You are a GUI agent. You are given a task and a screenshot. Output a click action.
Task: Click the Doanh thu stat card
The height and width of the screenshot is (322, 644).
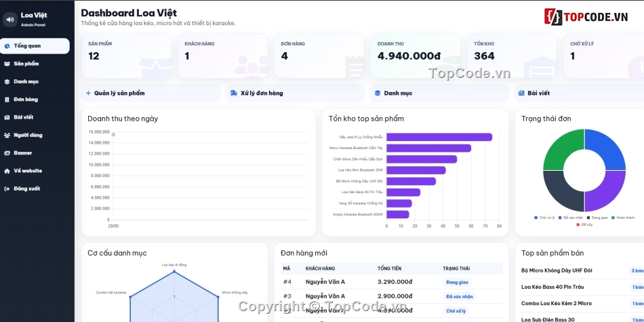[x=416, y=56]
